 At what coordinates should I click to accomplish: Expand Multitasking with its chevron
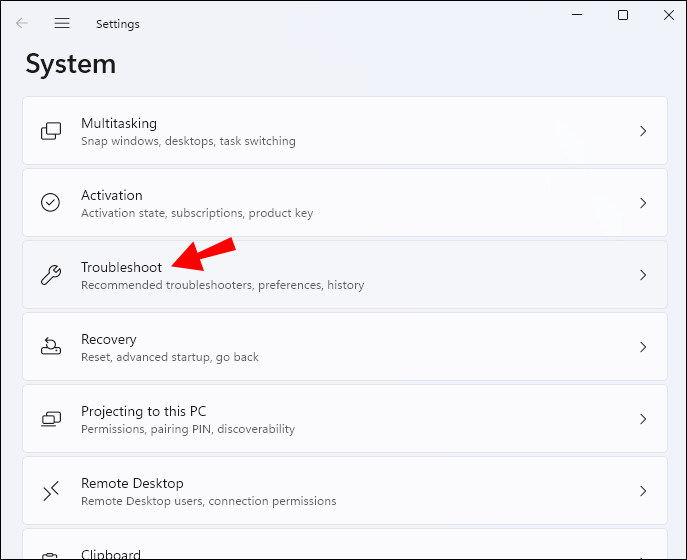(643, 131)
